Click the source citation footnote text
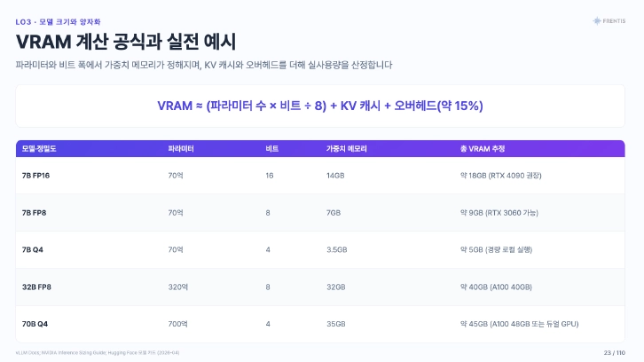This screenshot has width=644, height=362. [98, 352]
